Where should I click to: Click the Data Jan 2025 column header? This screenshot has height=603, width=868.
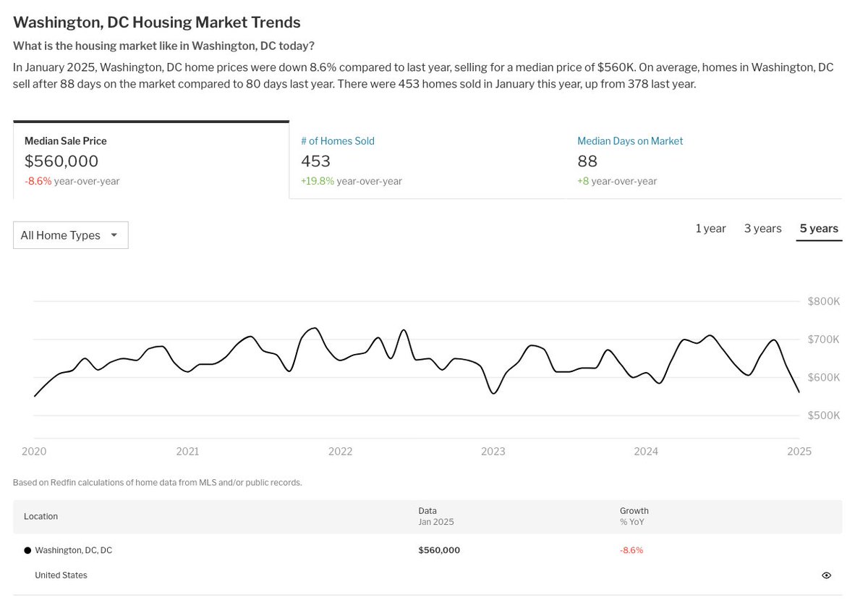pos(435,516)
